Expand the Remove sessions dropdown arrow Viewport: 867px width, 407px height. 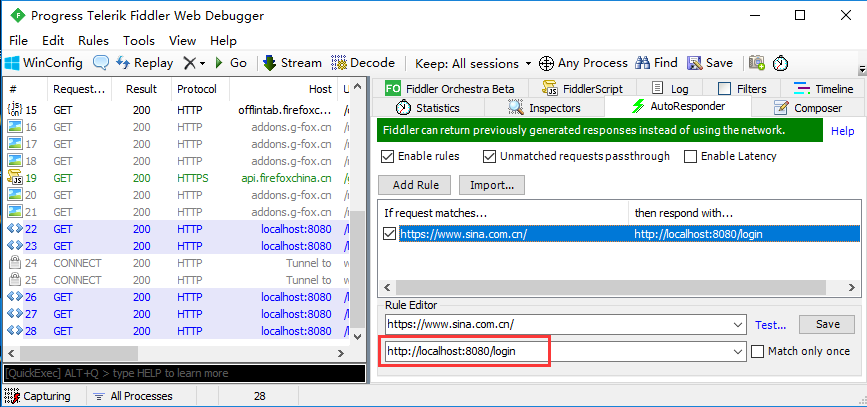click(202, 64)
